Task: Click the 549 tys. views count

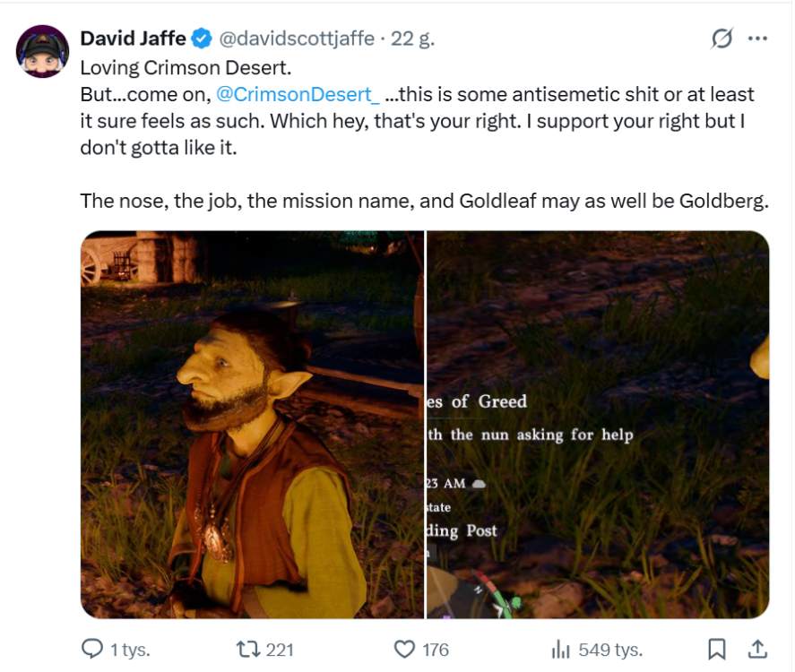Action: coord(609,650)
